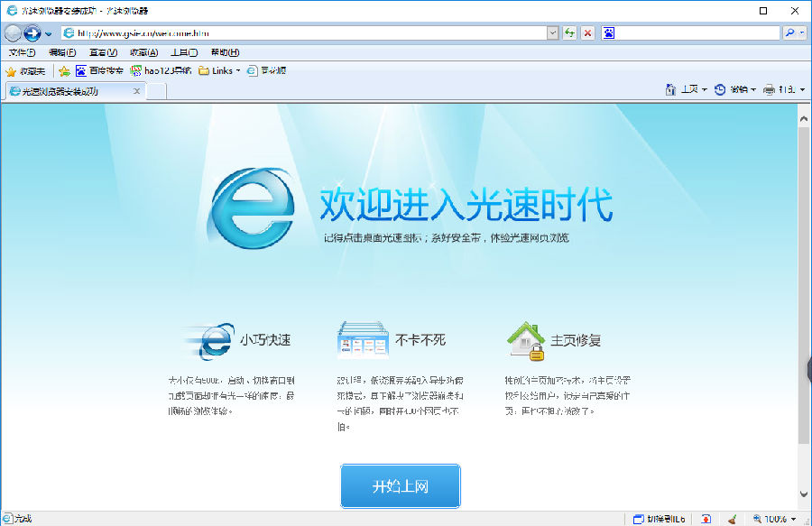Image resolution: width=812 pixels, height=526 pixels.
Task: Expand the 主页 dropdown arrow
Action: click(x=705, y=89)
